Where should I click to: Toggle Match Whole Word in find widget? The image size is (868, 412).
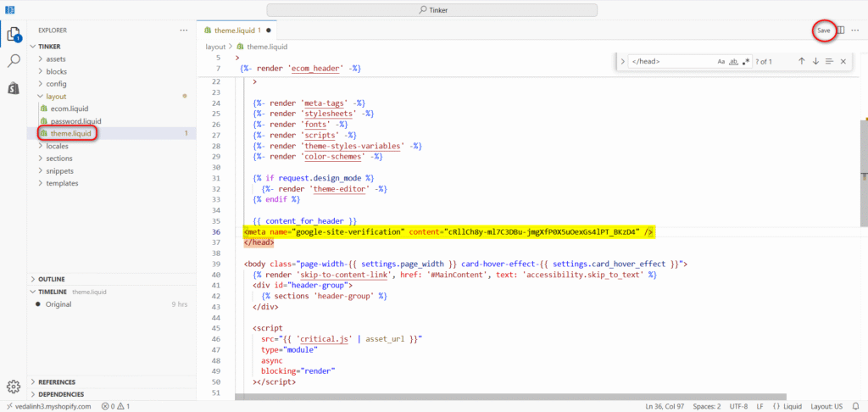pyautogui.click(x=733, y=62)
